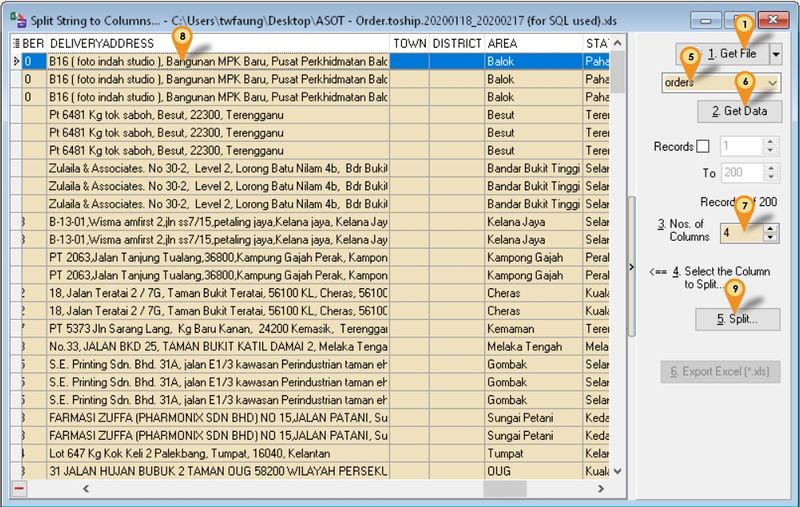Select the AREA column header
Viewport: 800px width, 507px height.
coord(532,44)
